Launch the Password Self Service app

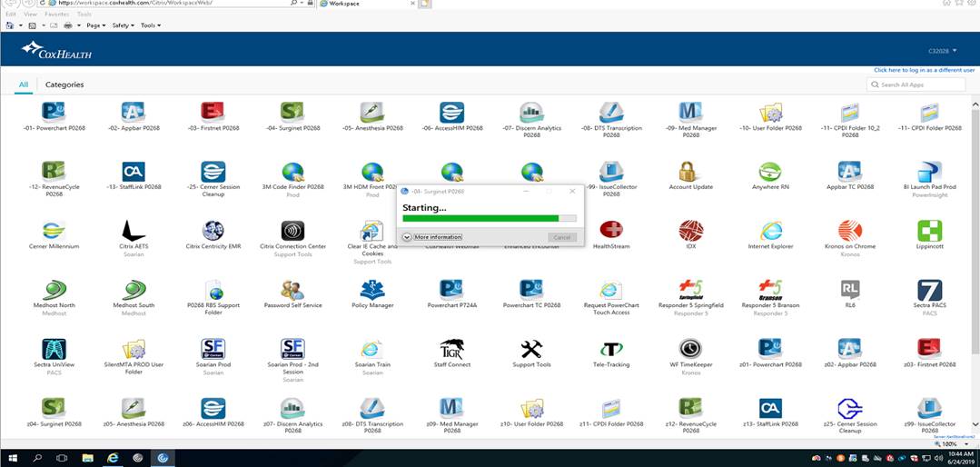point(292,291)
